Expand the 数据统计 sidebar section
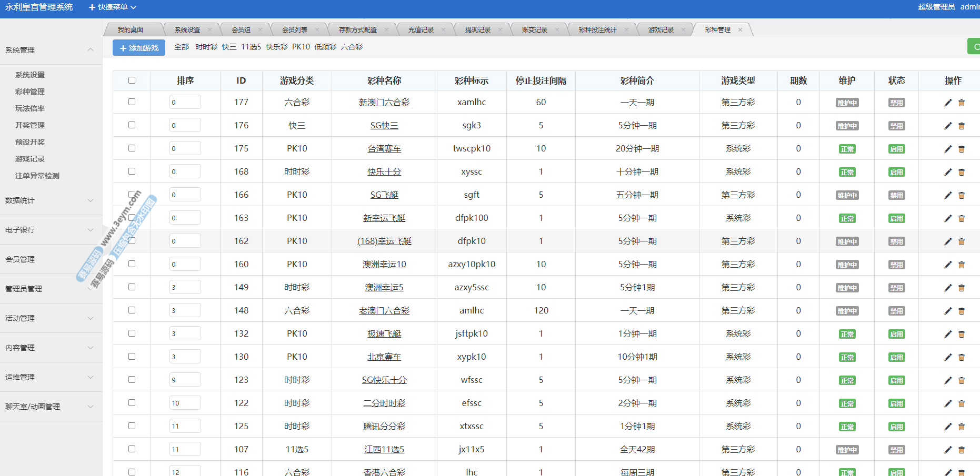This screenshot has height=476, width=980. coord(50,200)
